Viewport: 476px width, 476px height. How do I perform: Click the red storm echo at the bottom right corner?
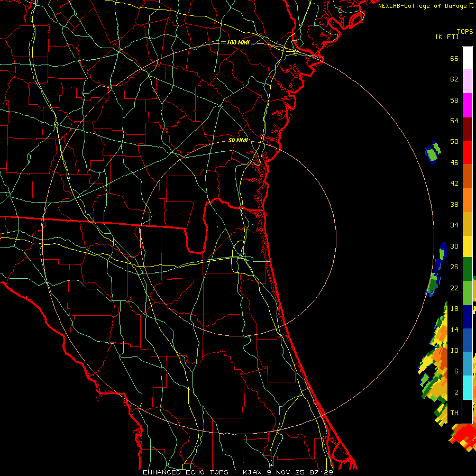coord(462,438)
